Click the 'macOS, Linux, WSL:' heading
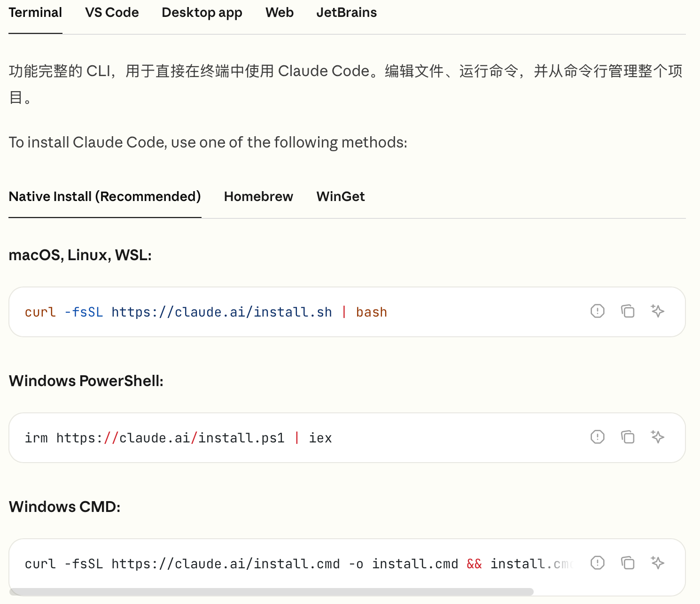The image size is (700, 604). pos(80,255)
